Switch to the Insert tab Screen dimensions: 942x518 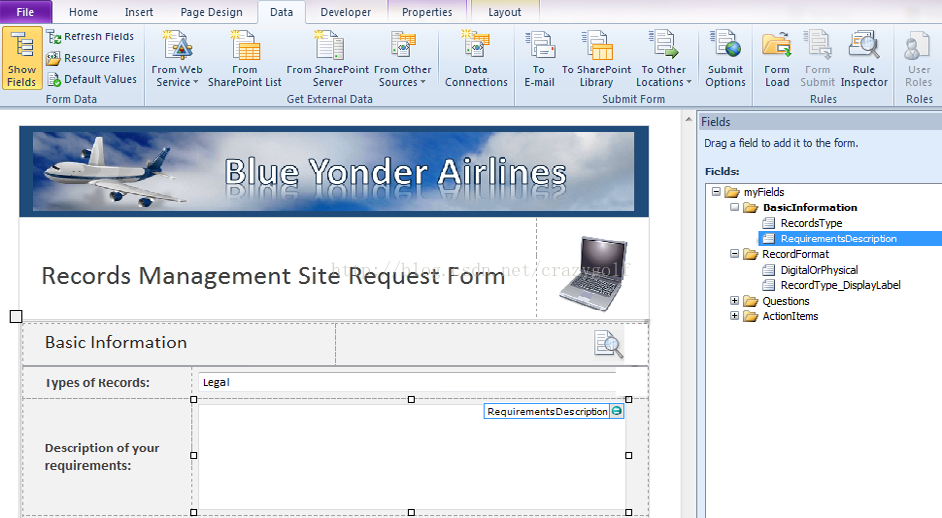[139, 12]
